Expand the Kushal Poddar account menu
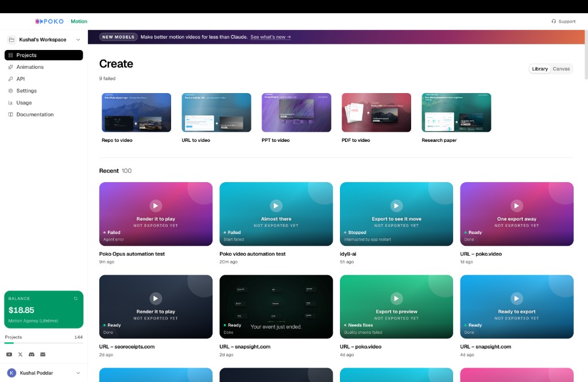 (x=78, y=373)
